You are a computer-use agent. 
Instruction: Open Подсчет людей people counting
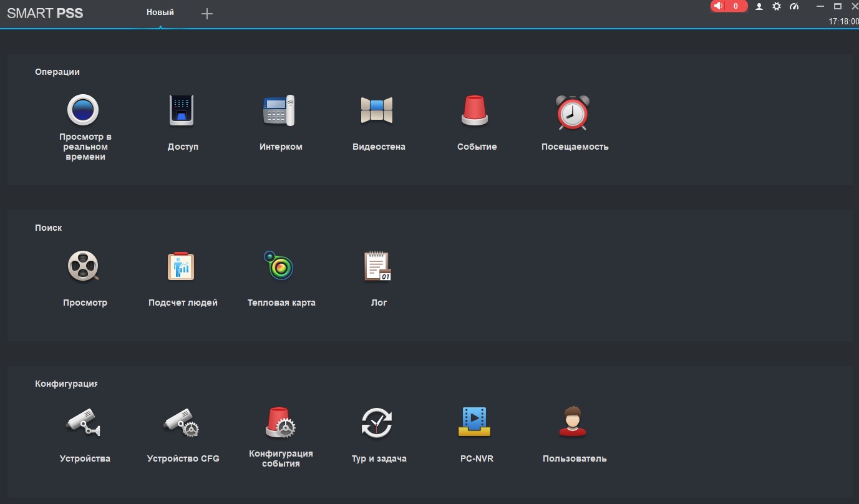click(x=182, y=266)
